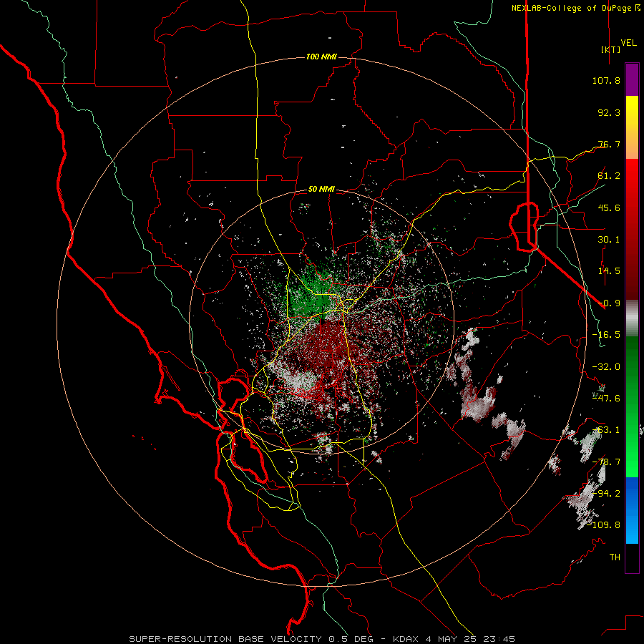Select the -0.9 value on velocity scale

(x=609, y=303)
